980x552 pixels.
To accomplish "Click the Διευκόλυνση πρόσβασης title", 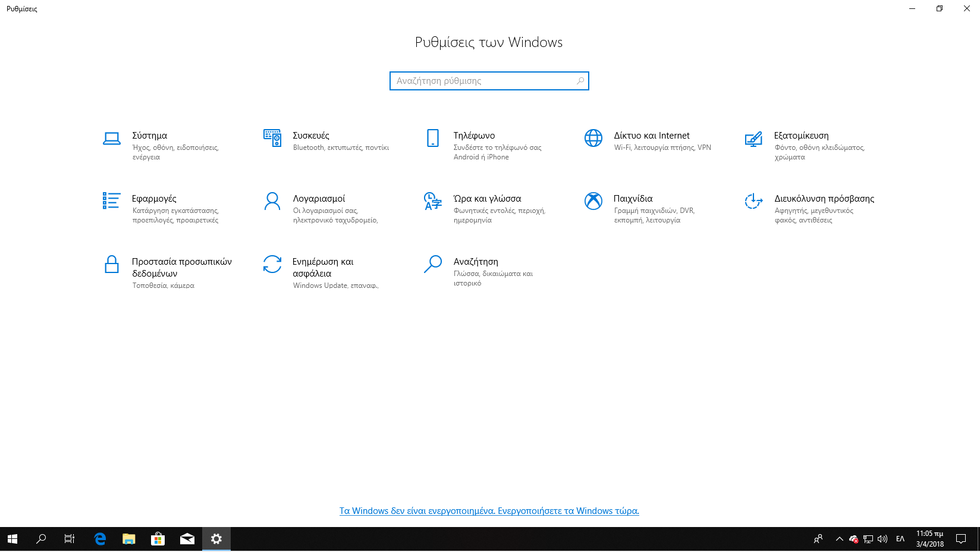I will (x=824, y=199).
